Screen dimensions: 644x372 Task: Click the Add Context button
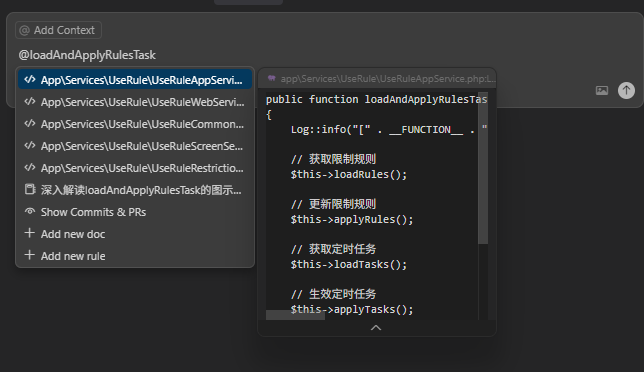[x=58, y=30]
